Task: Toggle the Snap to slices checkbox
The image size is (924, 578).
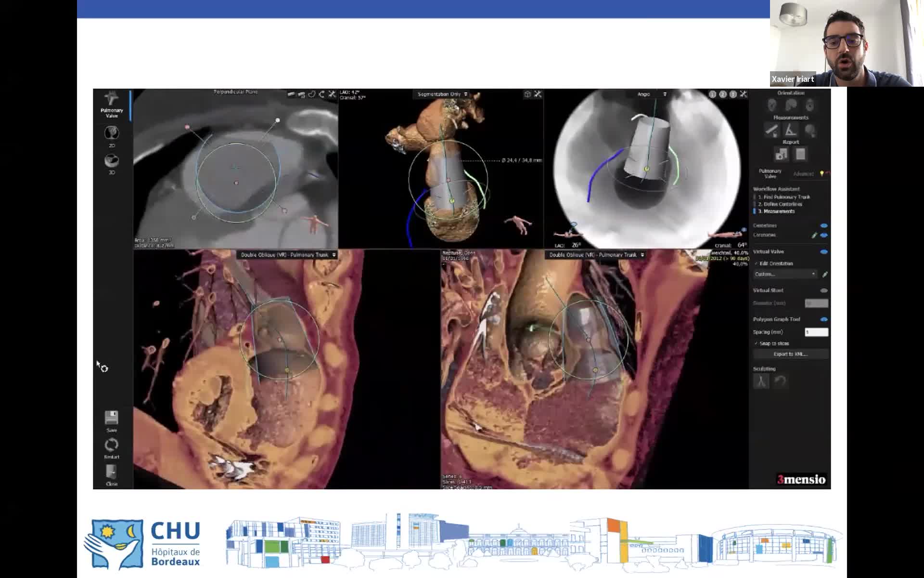Action: tap(756, 343)
